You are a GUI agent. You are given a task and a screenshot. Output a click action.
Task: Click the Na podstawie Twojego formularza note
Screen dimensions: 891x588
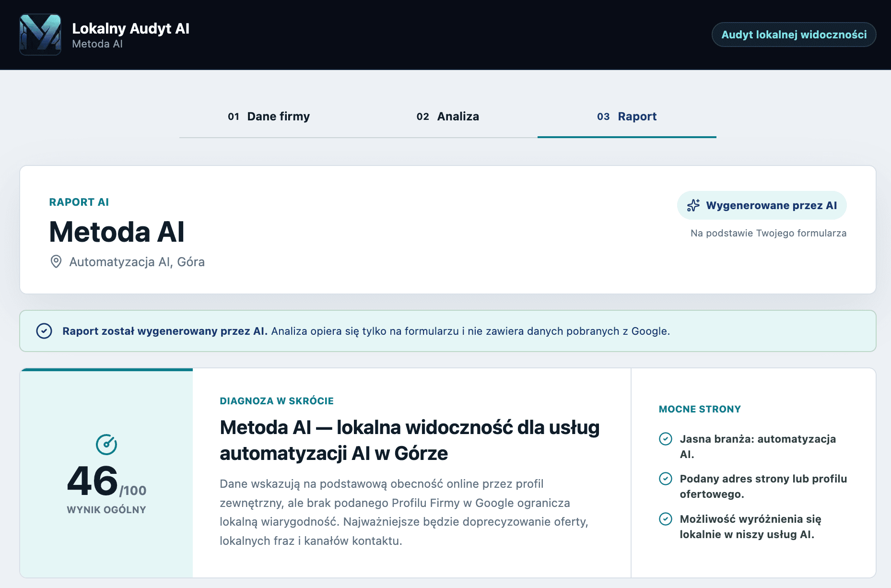[768, 233]
